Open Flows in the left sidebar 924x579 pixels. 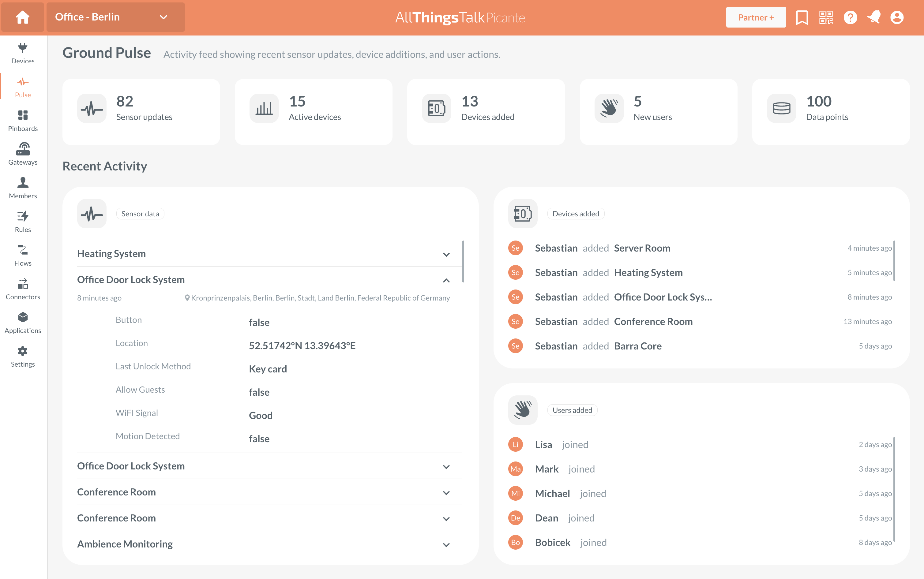coord(23,255)
